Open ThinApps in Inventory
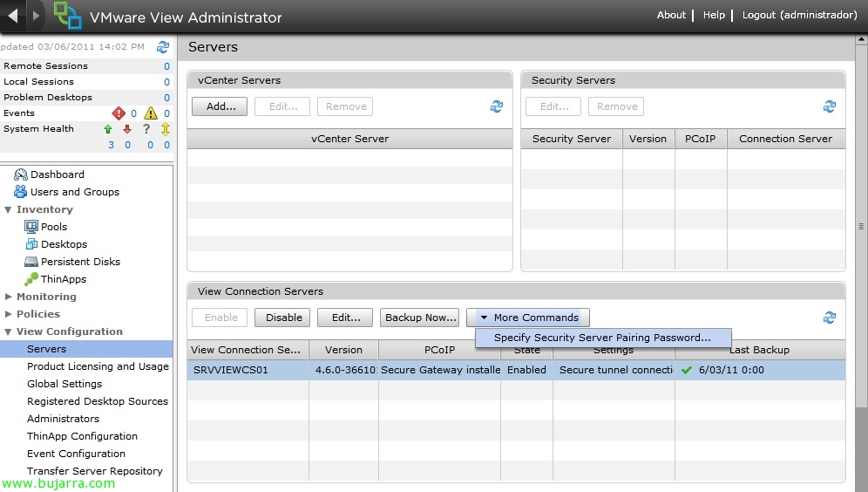This screenshot has height=492, width=868. coord(64,279)
